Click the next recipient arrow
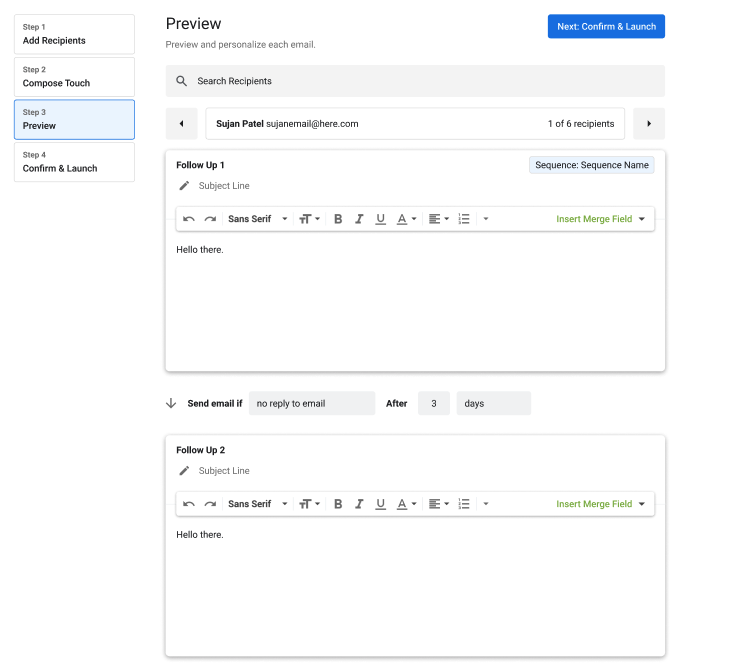The height and width of the screenshot is (663, 729). (x=649, y=124)
